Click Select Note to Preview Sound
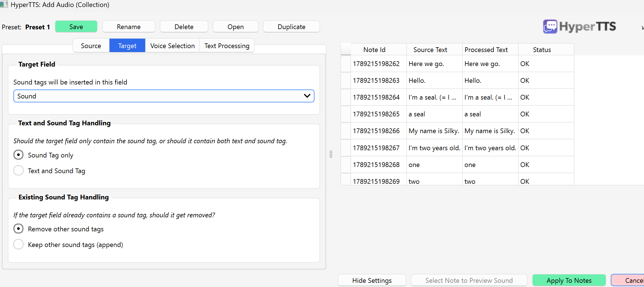Viewport: 644px width, 287px height. click(x=469, y=280)
